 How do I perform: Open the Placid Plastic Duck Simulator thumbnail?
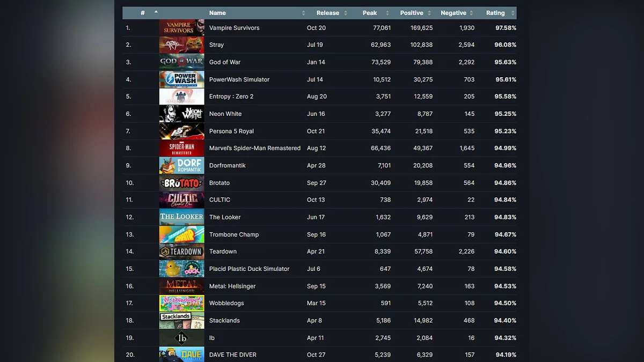tap(182, 269)
